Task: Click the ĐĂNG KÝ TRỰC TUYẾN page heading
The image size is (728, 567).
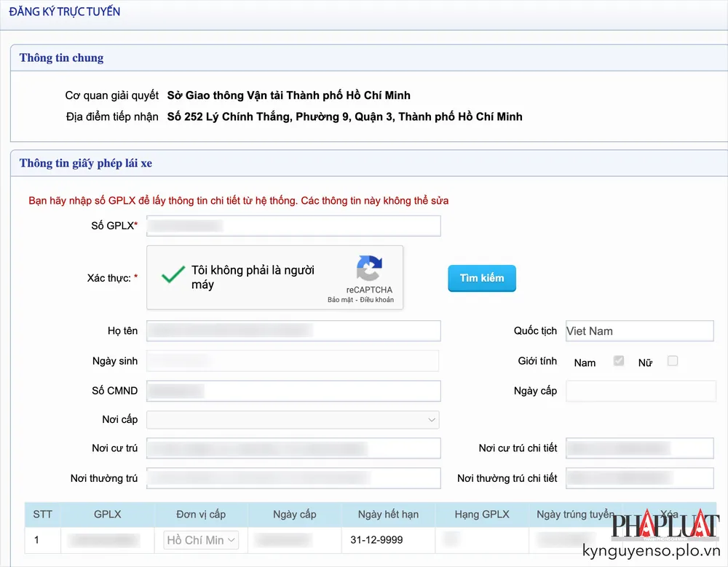Action: tap(63, 12)
